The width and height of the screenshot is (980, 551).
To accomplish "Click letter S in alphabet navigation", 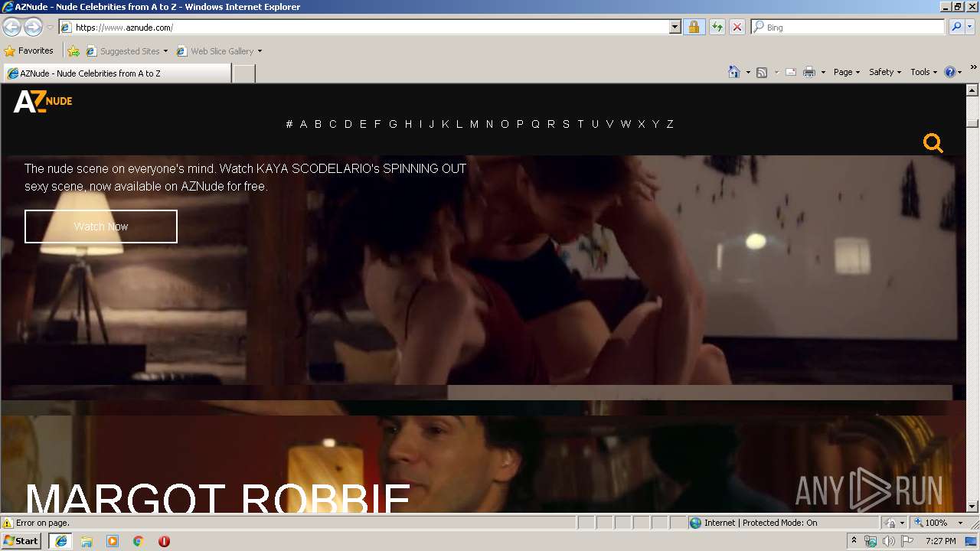I will pos(566,124).
